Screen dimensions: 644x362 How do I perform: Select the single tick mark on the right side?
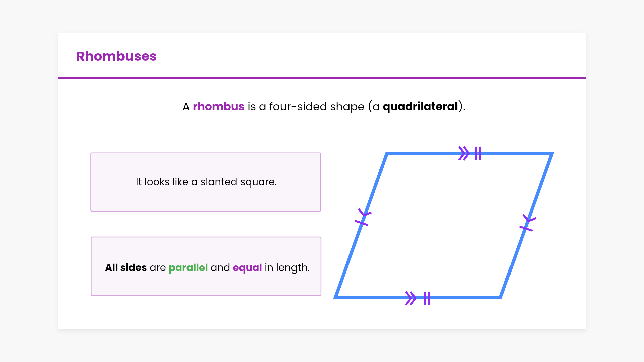(526, 228)
